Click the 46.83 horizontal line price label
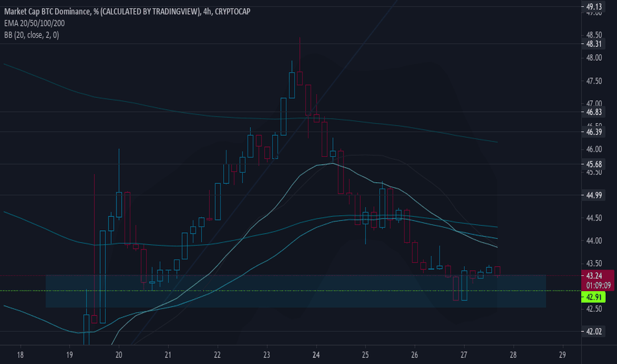The image size is (617, 364). tap(594, 112)
